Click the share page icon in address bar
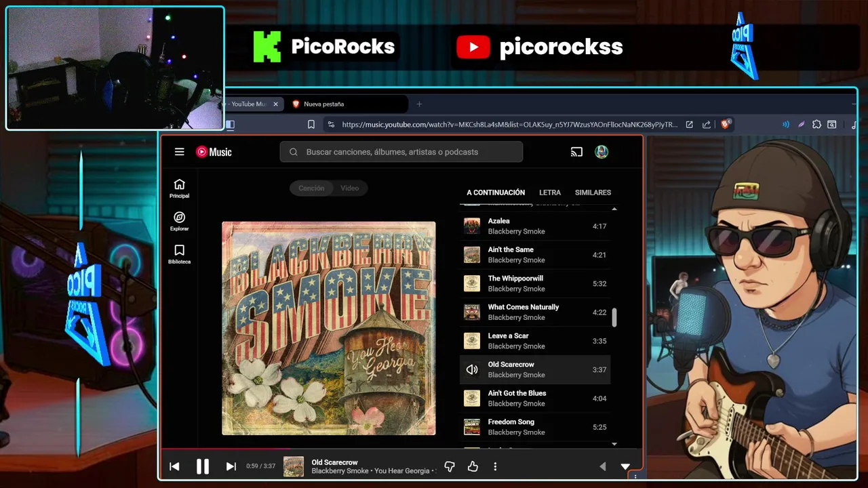The image size is (868, 488). [707, 124]
